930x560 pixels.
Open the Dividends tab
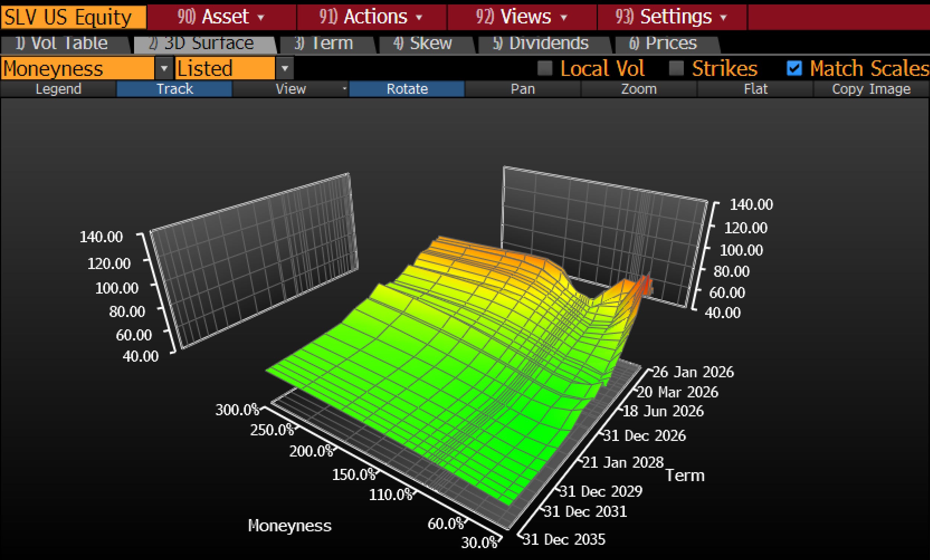[x=540, y=44]
